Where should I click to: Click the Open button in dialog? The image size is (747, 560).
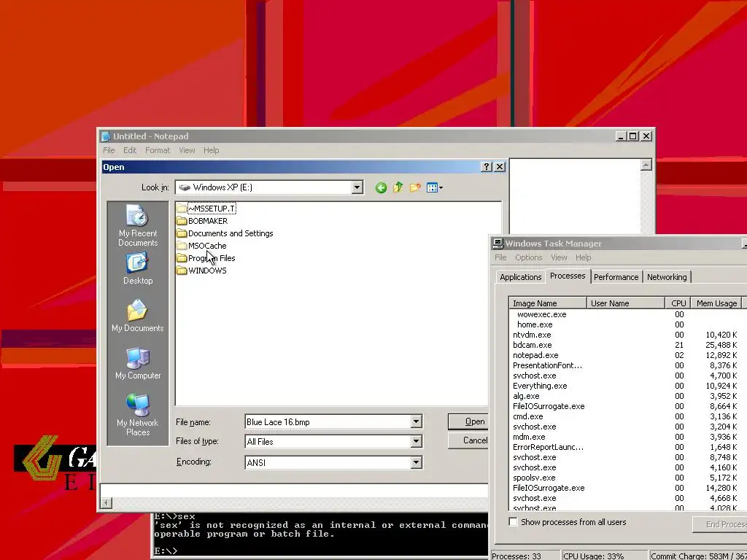pyautogui.click(x=469, y=421)
